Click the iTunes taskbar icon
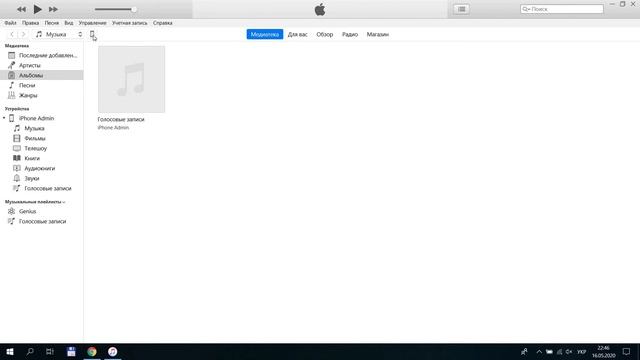640x360 pixels. [113, 351]
